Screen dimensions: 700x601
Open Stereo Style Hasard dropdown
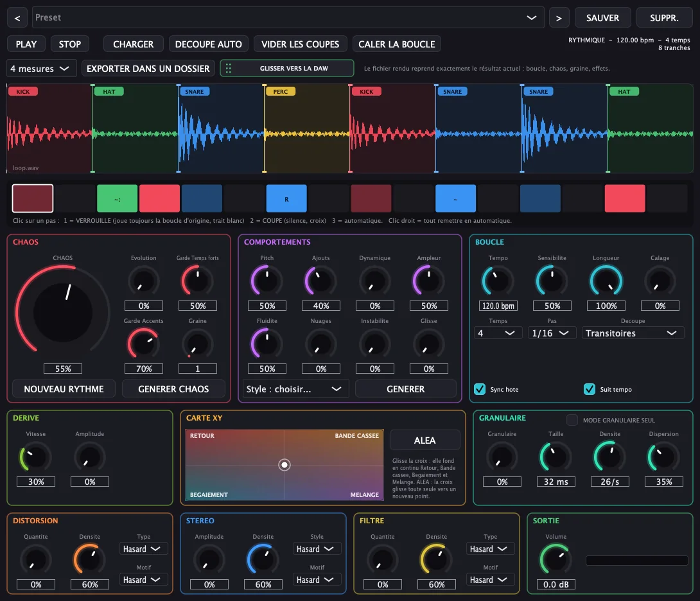[317, 549]
